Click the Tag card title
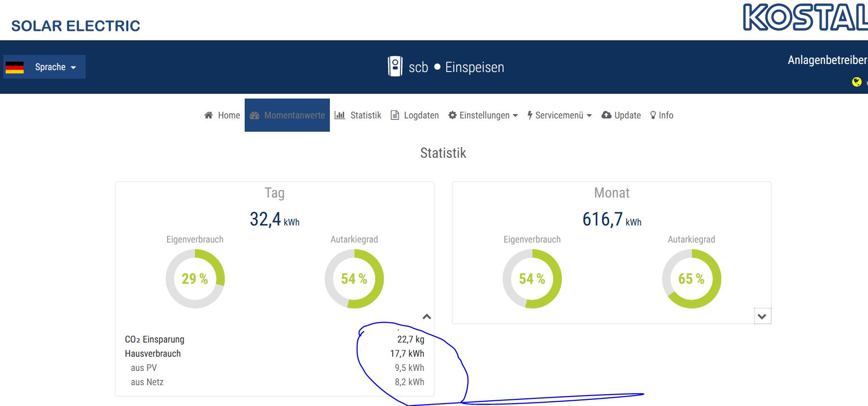868x406 pixels. point(275,193)
